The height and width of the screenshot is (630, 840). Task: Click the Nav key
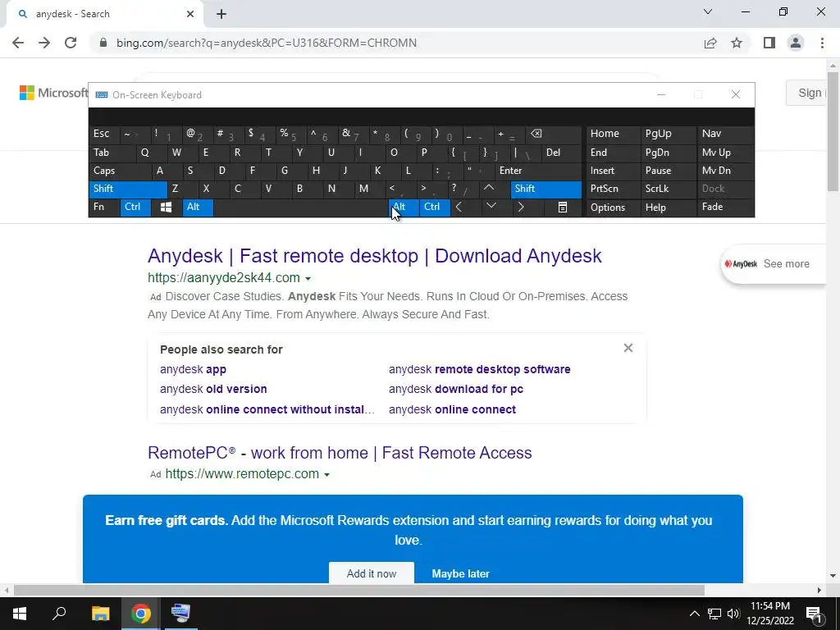click(x=725, y=134)
